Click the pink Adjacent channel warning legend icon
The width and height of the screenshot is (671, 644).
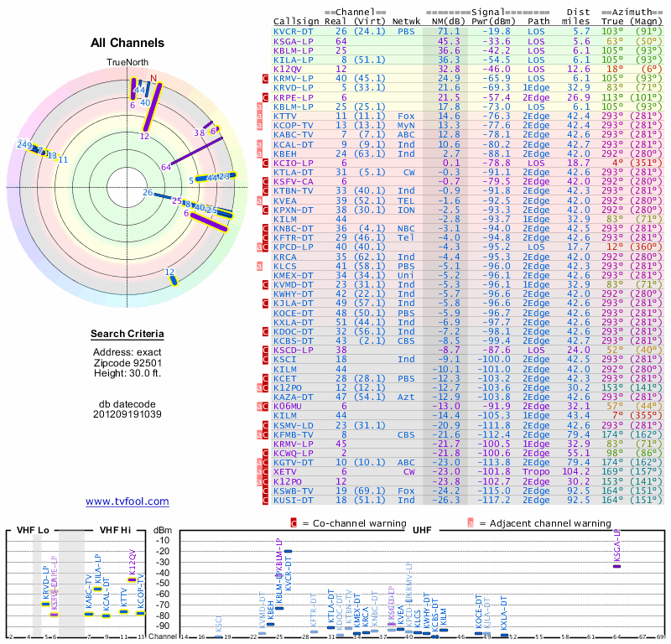tap(470, 522)
